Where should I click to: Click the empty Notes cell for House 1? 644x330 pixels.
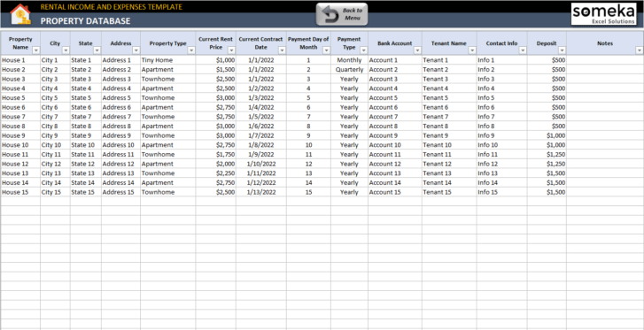[x=605, y=60]
